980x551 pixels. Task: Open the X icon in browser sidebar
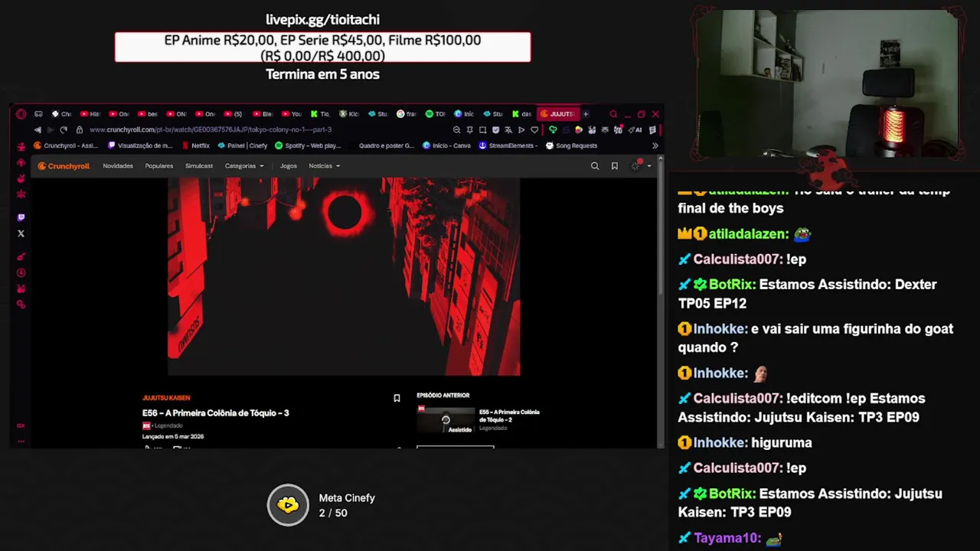21,233
